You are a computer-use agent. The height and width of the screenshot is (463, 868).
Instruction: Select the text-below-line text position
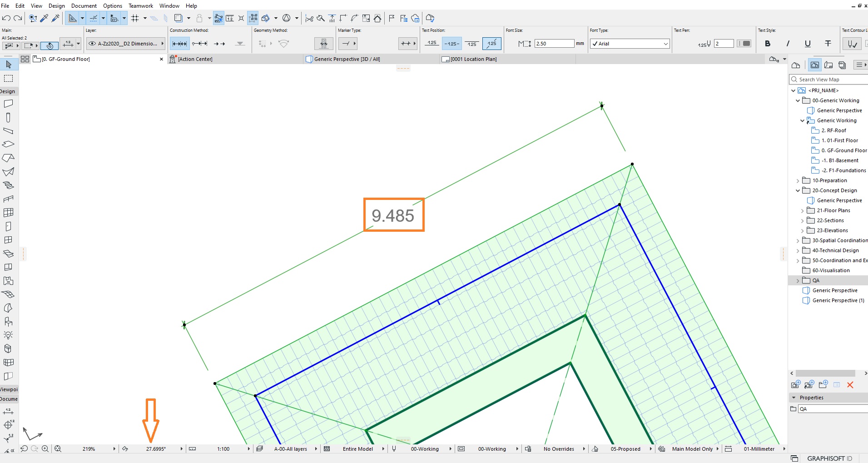(x=472, y=44)
